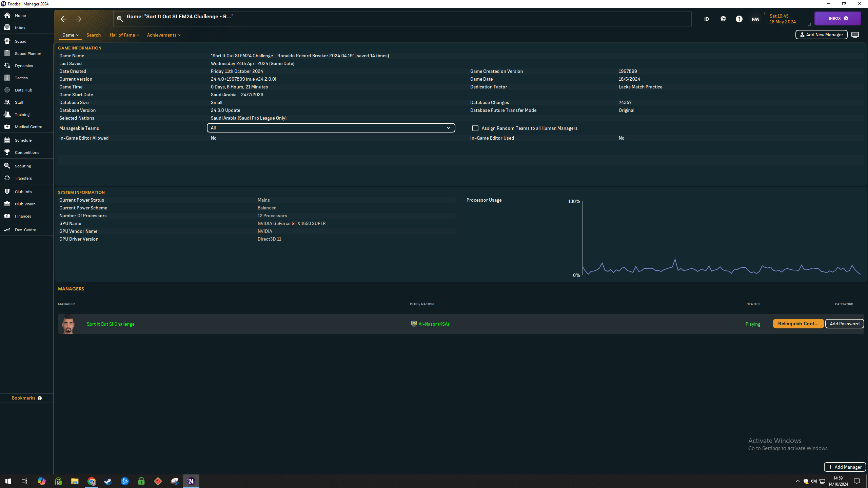The width and height of the screenshot is (868, 488).
Task: Open the Al-Nassr (KSA) club link
Action: 434,324
